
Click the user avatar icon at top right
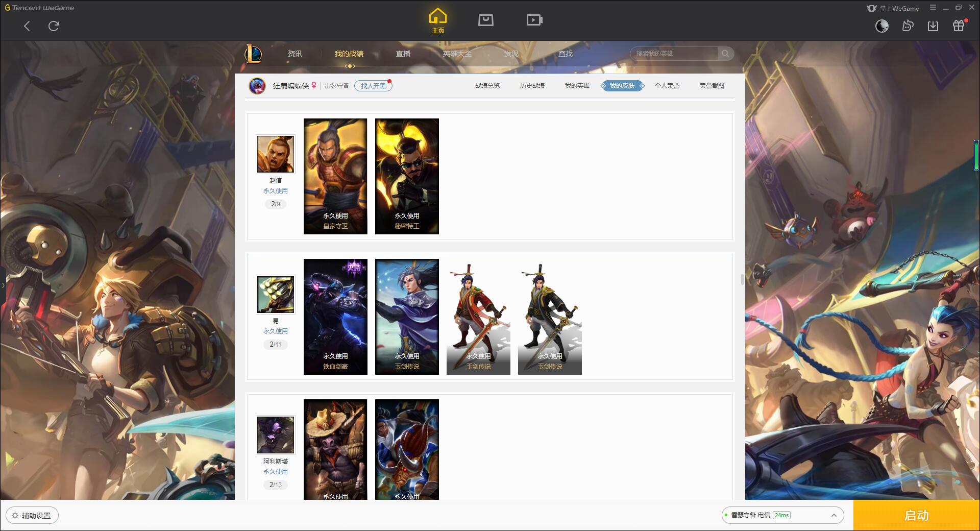882,26
